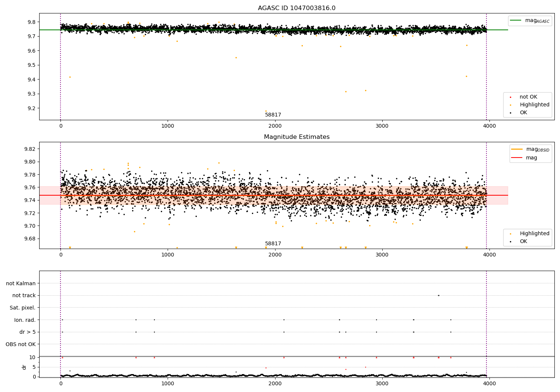560x392 pixels.
Task: Select middle plot's 'Highlighted' legend entry
Action: coord(530,234)
